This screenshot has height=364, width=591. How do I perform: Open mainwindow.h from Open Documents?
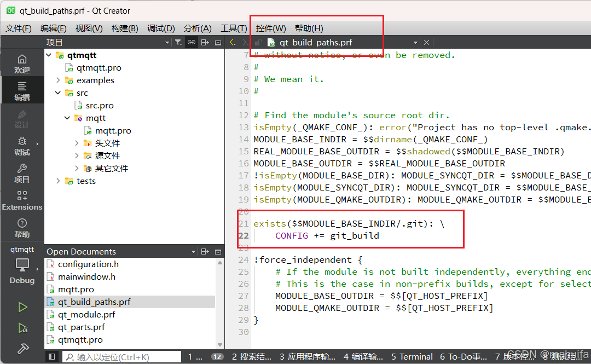[86, 276]
